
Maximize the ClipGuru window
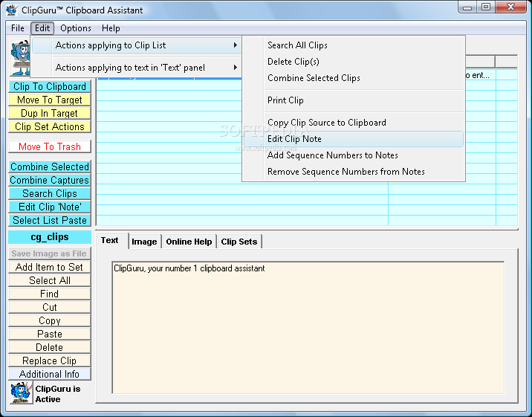486,7
